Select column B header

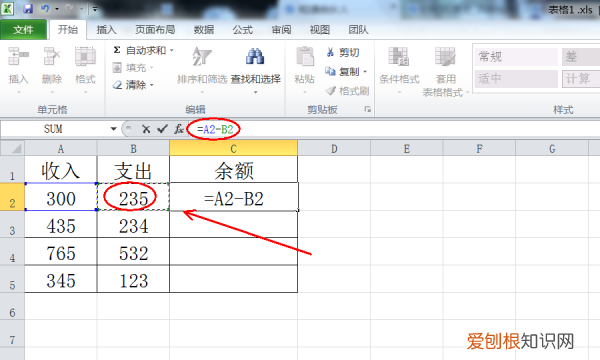click(133, 148)
